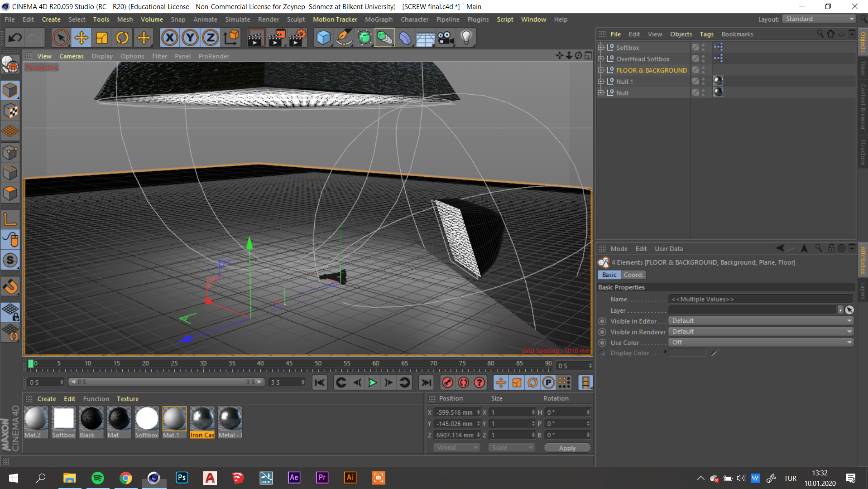Screen dimensions: 868x489
Task: Click the Undo arrow icon
Action: [x=15, y=38]
